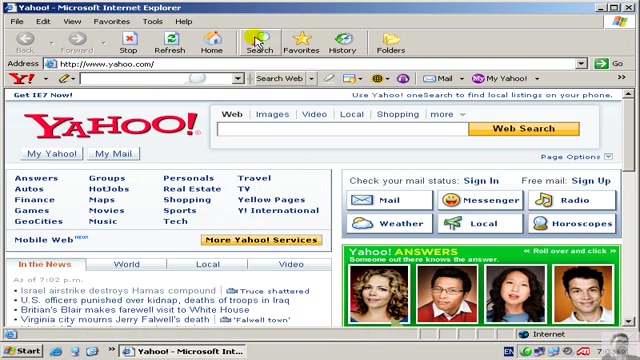This screenshot has height=360, width=640.
Task: Select the Shopping search tab
Action: (398, 115)
